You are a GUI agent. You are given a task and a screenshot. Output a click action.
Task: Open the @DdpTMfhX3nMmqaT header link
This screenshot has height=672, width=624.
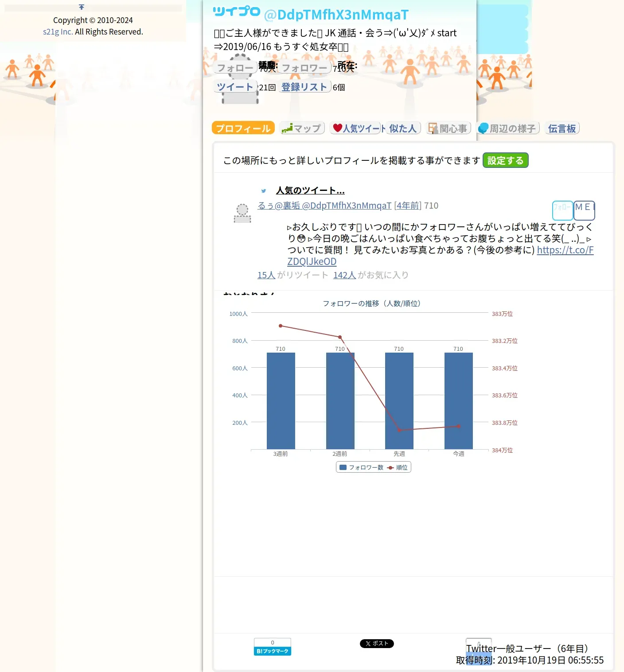(336, 15)
